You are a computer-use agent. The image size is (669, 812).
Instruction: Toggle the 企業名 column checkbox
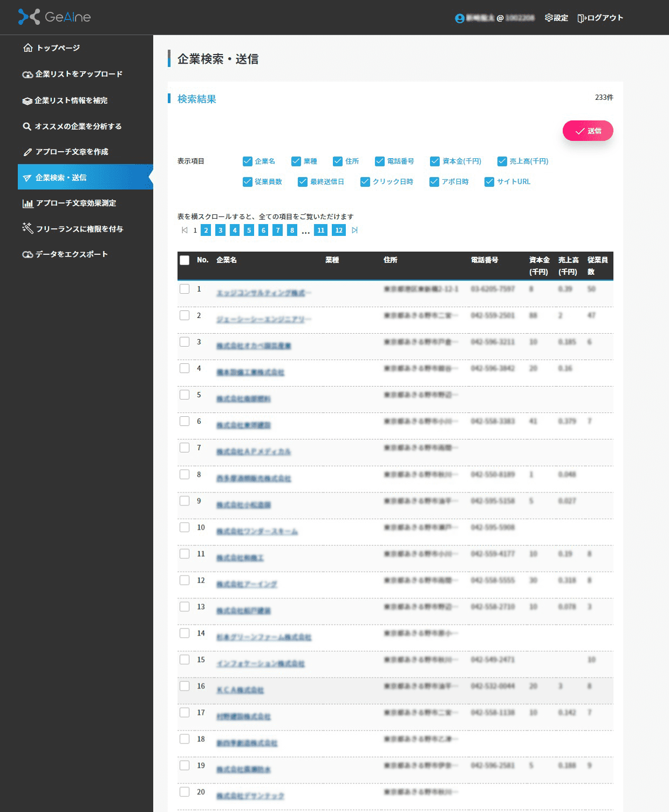pos(248,161)
